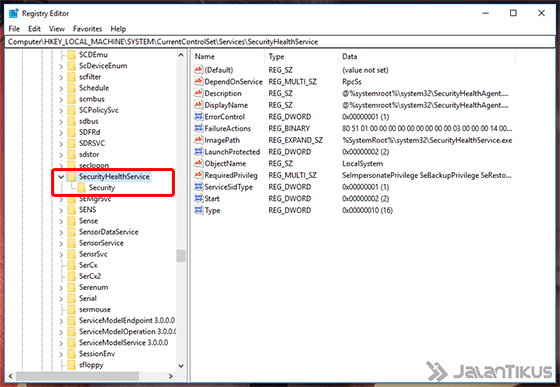Expand the scfilter key
Screen dimensions: 560x387
point(61,77)
